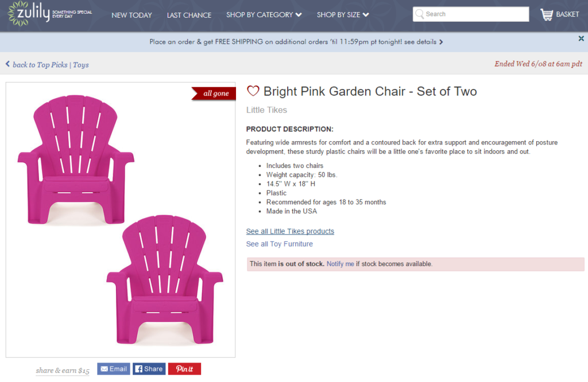Expand the Shop by Category dropdown

264,14
